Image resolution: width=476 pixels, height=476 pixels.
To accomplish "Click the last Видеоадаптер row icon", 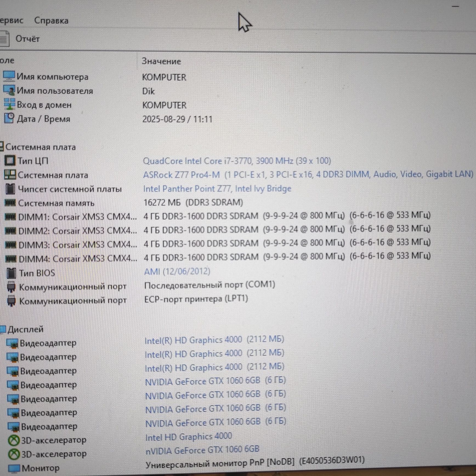I will [14, 427].
